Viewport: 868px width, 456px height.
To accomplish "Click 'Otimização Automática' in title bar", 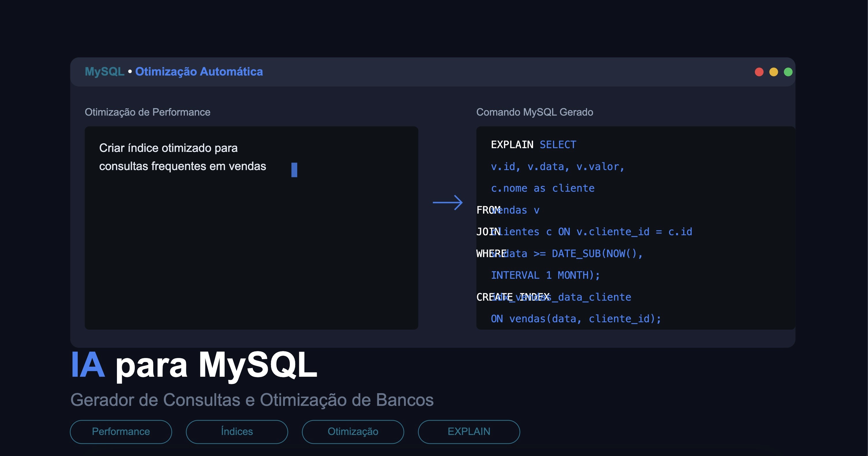I will pyautogui.click(x=199, y=71).
